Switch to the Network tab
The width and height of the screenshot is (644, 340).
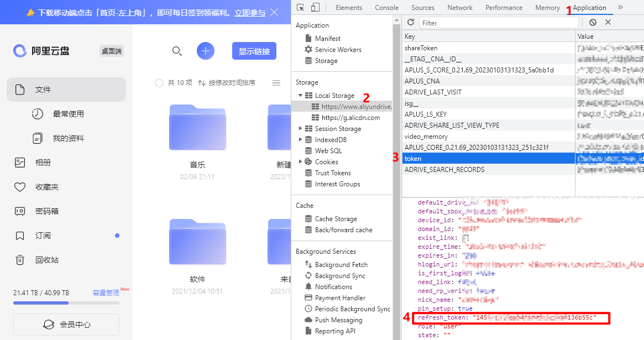[460, 7]
